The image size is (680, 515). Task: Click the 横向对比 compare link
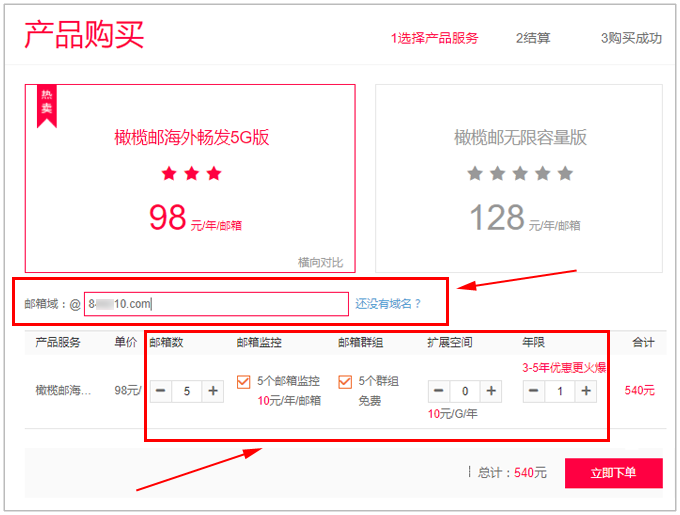point(320,262)
